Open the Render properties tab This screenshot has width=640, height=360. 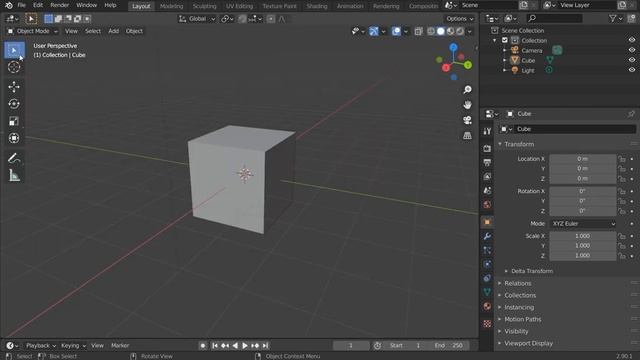pyautogui.click(x=487, y=148)
